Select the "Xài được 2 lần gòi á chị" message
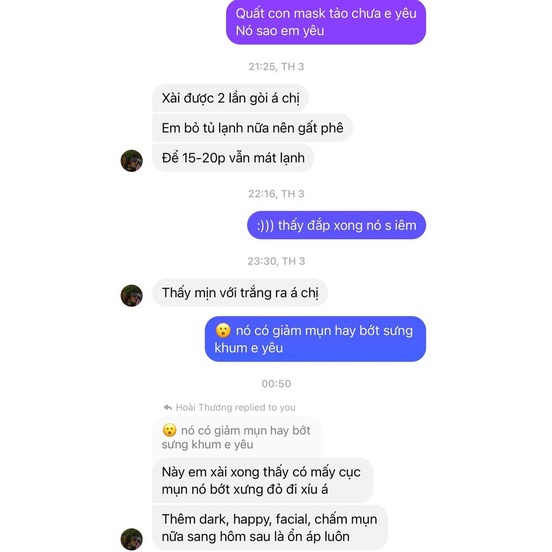The height and width of the screenshot is (552, 552). [231, 98]
